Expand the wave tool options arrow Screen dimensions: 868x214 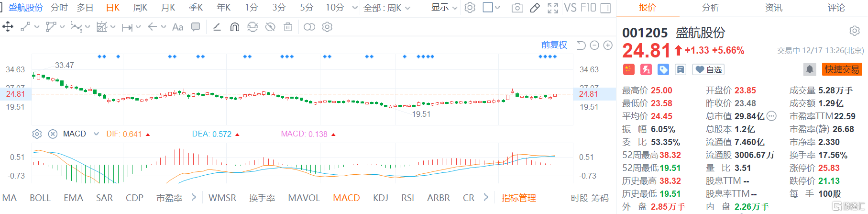[x=88, y=27]
